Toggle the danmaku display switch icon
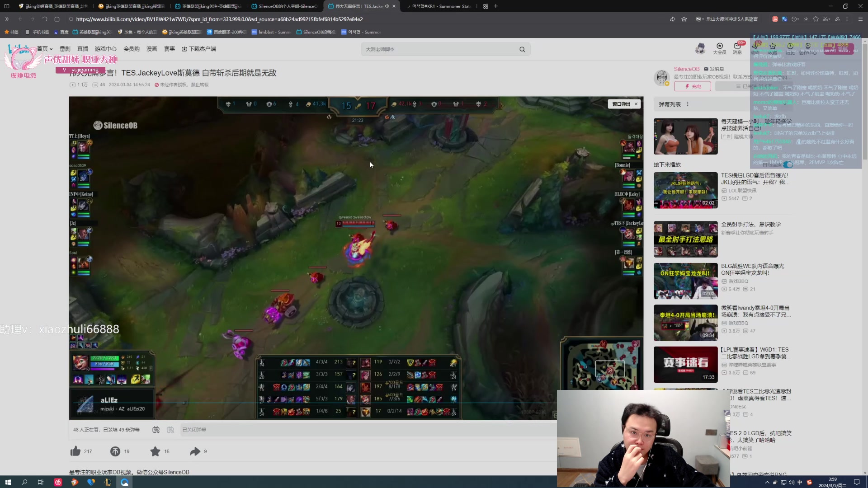Screen dimensions: 868x488 click(x=156, y=430)
